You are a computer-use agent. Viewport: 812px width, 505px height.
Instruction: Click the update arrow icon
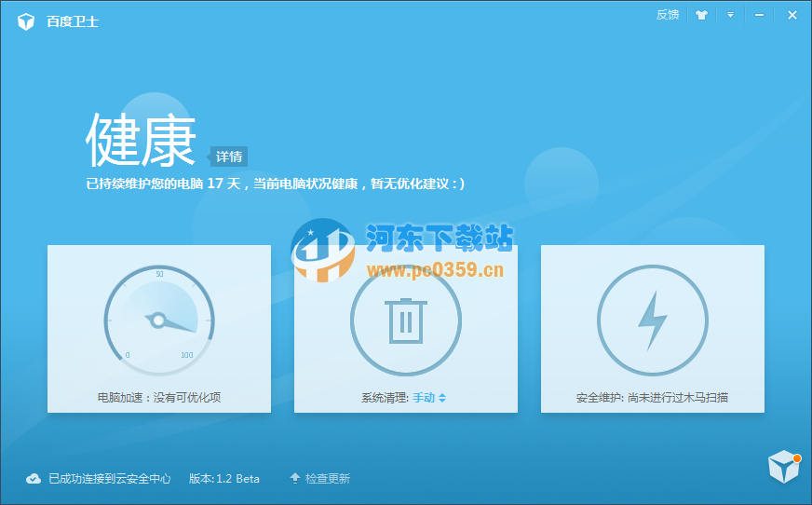pos(294,478)
